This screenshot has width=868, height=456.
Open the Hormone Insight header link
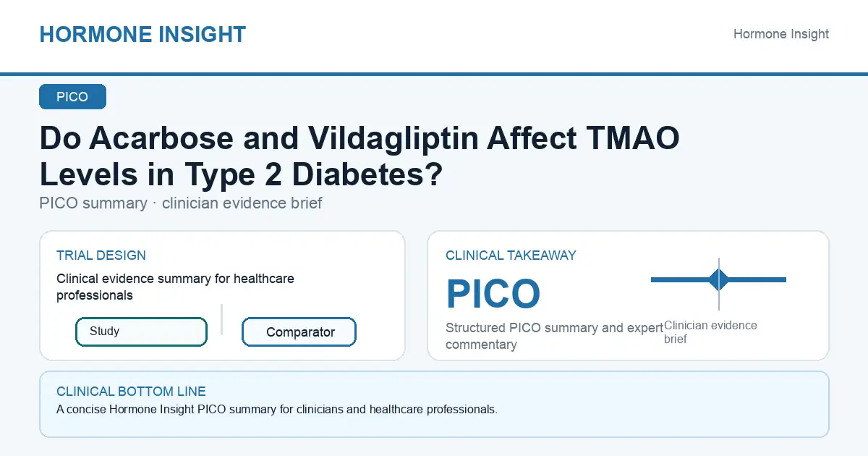781,34
